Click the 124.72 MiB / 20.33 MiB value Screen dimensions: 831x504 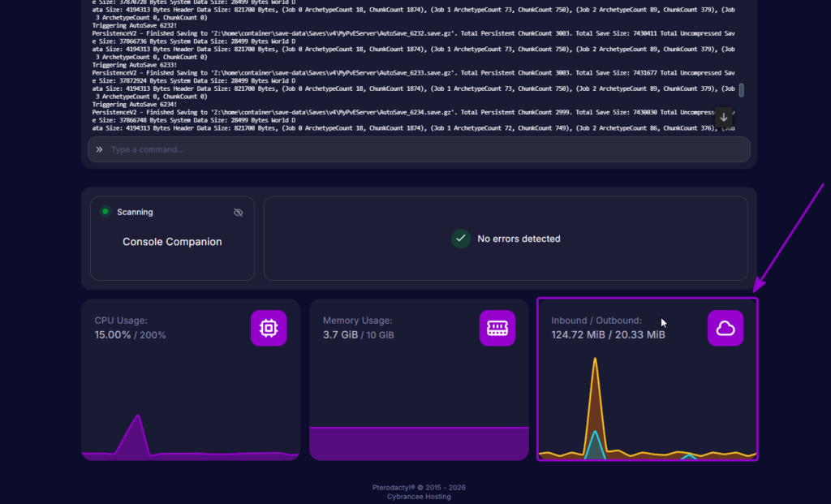point(608,335)
